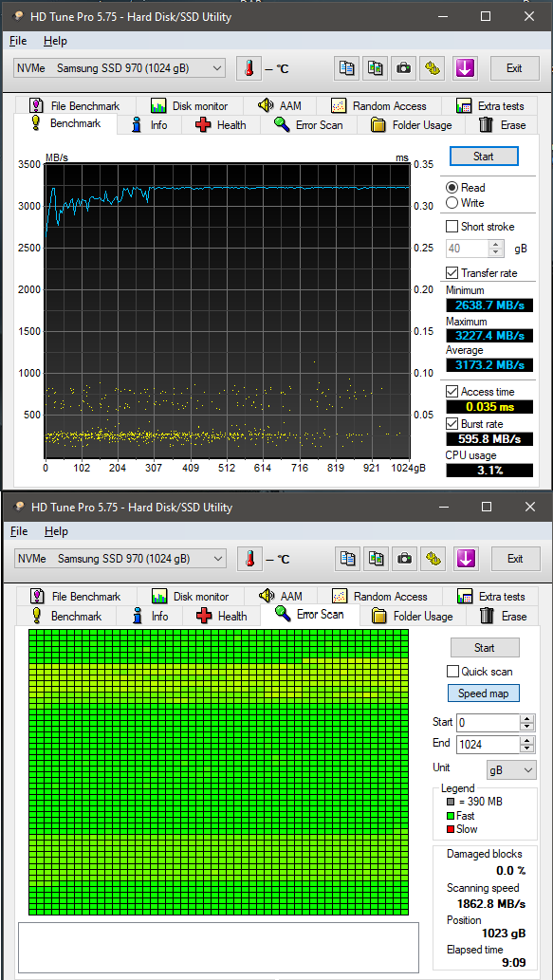This screenshot has height=980, width=553.
Task: Click the Average 3173.2 MB/s value
Action: (x=489, y=364)
